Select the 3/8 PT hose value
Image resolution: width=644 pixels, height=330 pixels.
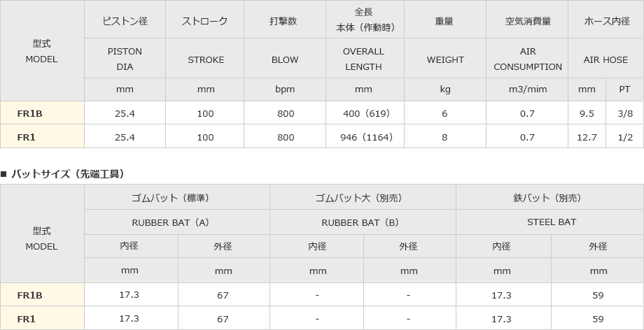625,113
